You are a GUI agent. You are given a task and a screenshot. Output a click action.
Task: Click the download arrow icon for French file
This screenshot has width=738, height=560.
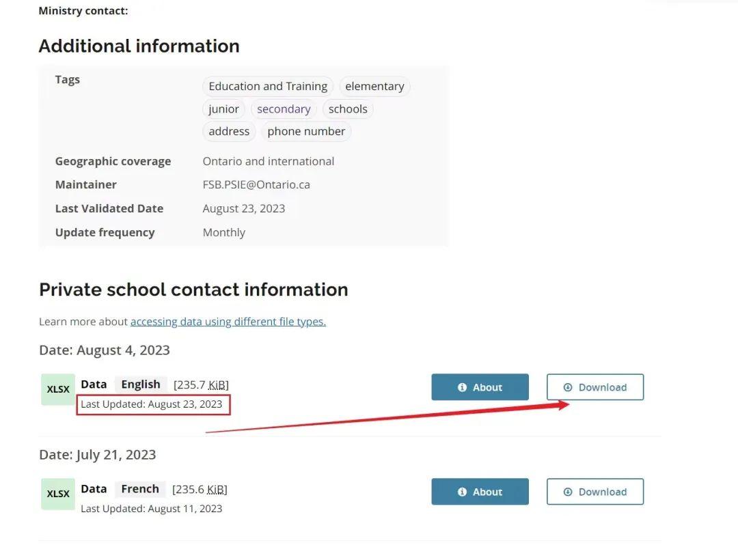[568, 492]
